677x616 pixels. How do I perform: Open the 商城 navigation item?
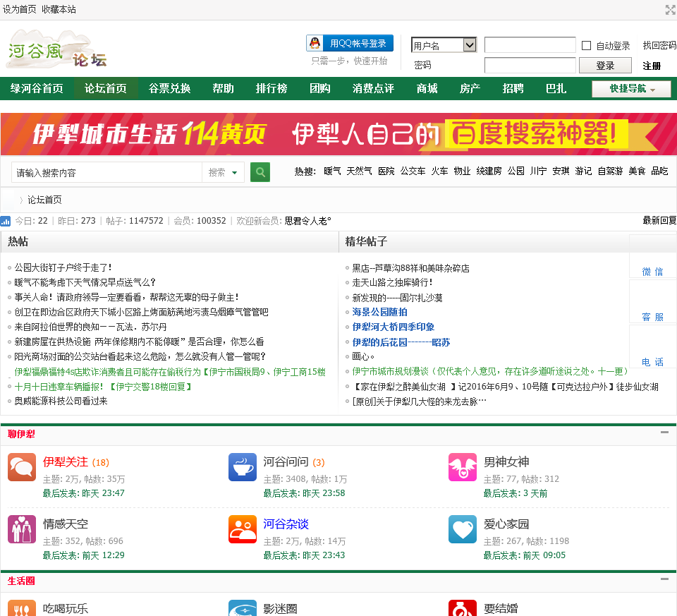click(427, 89)
